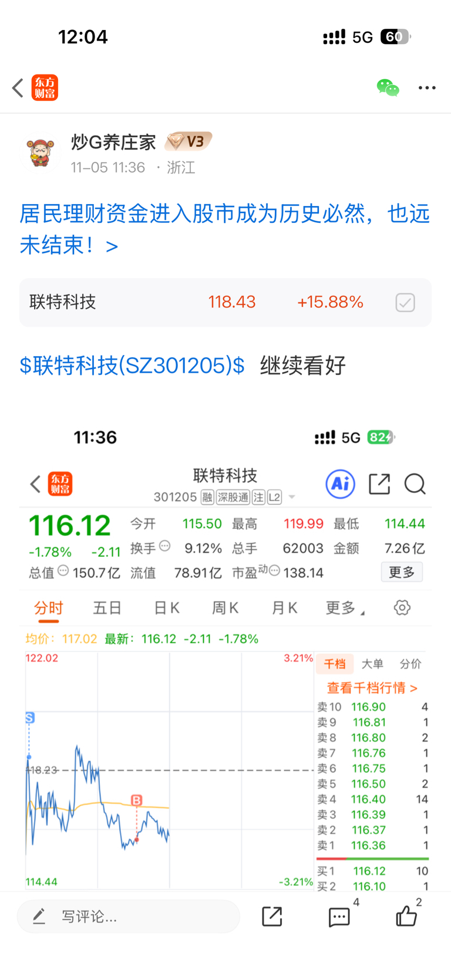Select the 五日 chart tab
The image size is (451, 980).
tap(107, 608)
